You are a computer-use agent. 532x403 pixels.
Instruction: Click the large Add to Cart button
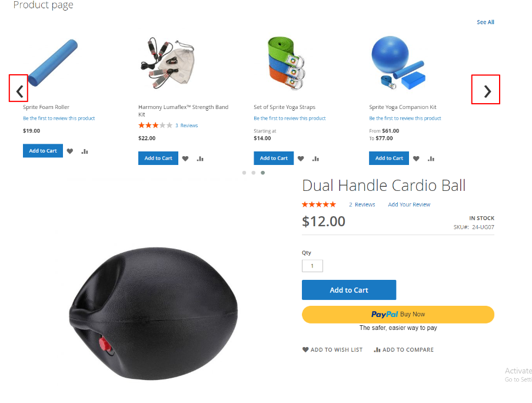click(349, 290)
